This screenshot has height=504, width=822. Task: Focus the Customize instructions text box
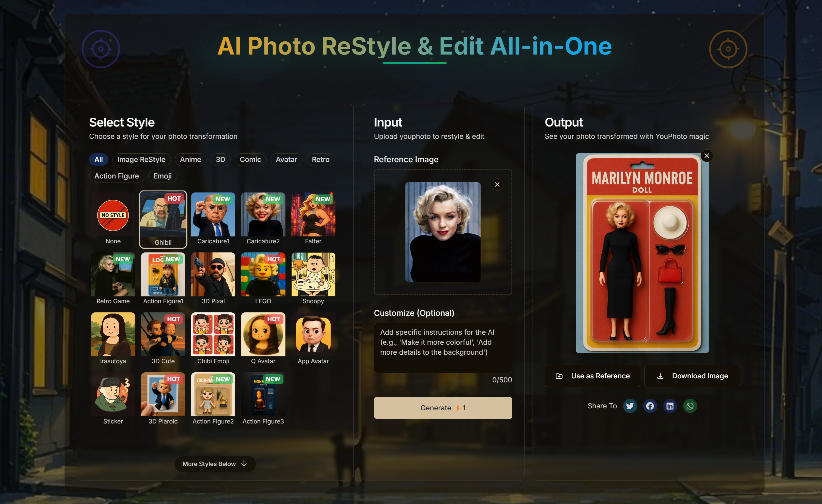(443, 348)
